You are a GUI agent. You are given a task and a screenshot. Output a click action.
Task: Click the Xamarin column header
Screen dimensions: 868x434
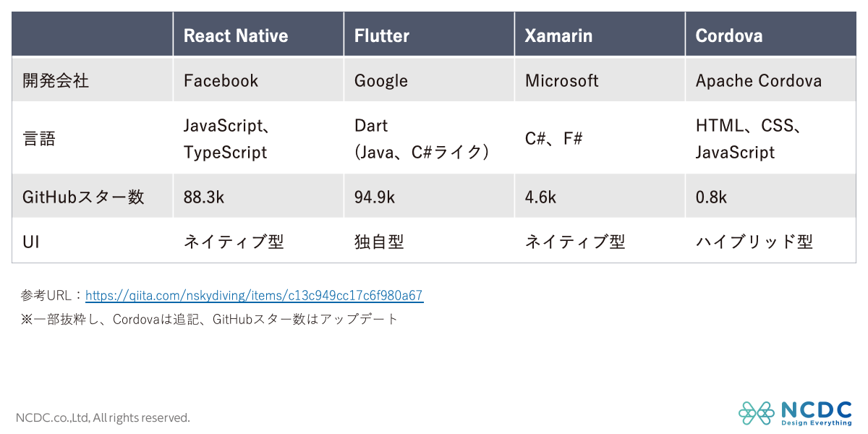point(558,35)
